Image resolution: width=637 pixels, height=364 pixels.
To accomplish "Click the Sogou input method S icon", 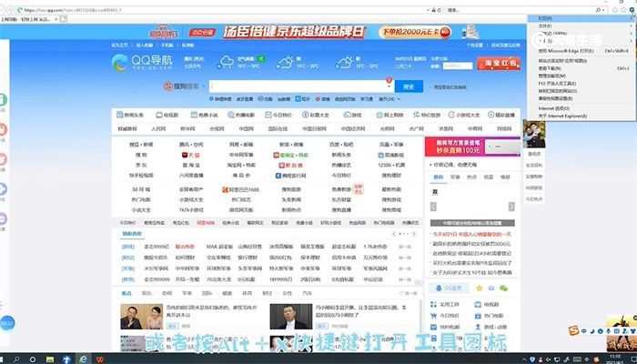I will point(573,331).
